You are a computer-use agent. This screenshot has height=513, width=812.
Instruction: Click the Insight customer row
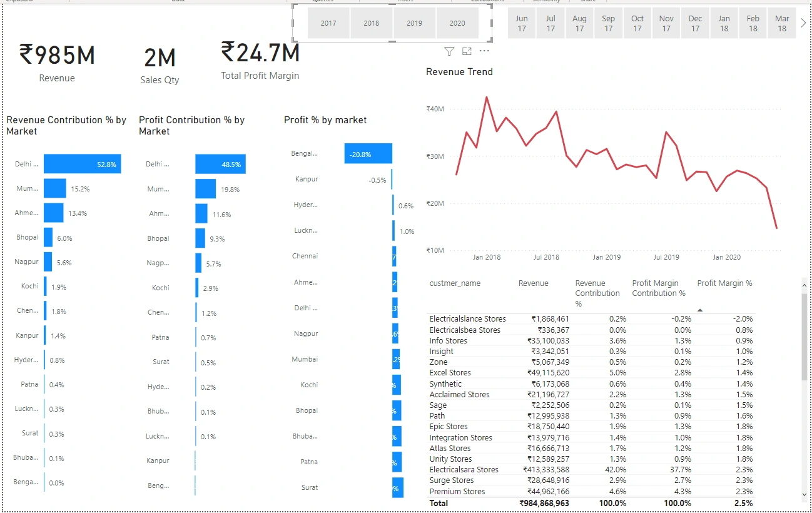(x=591, y=351)
